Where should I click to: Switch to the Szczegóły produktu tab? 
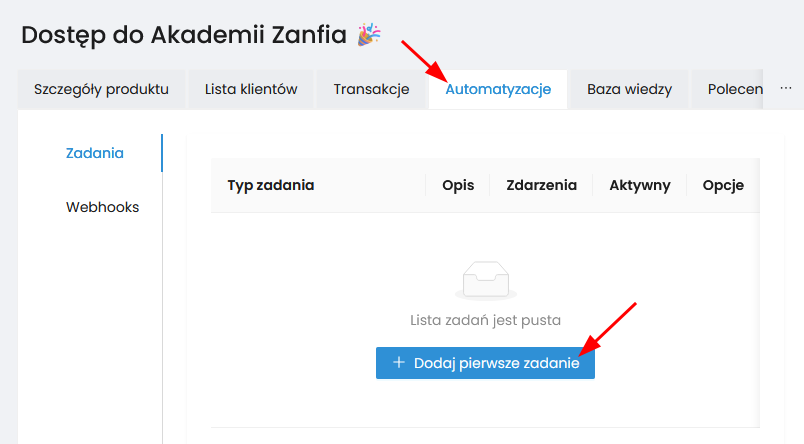click(x=101, y=89)
